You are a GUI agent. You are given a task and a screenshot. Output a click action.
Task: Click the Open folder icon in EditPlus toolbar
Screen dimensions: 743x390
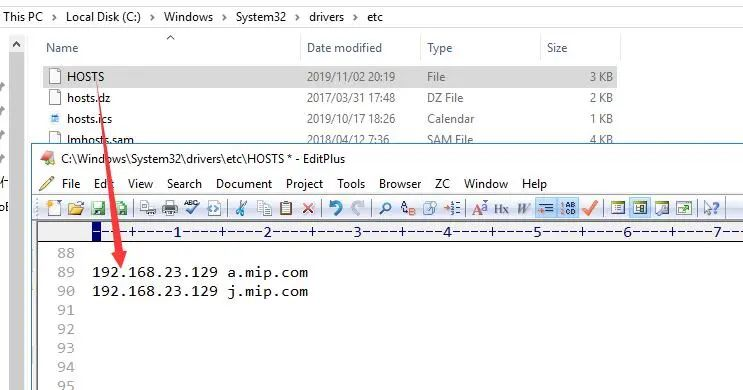click(76, 208)
